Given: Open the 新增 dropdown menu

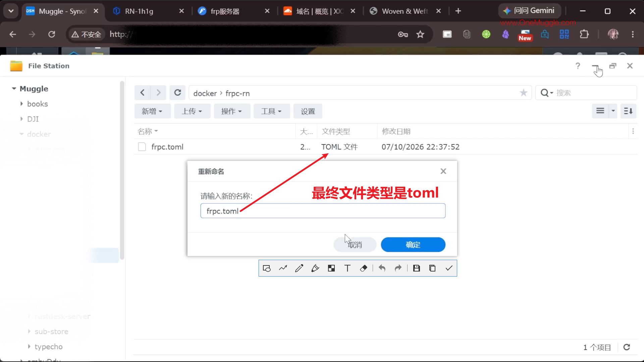Looking at the screenshot, I should [x=152, y=111].
